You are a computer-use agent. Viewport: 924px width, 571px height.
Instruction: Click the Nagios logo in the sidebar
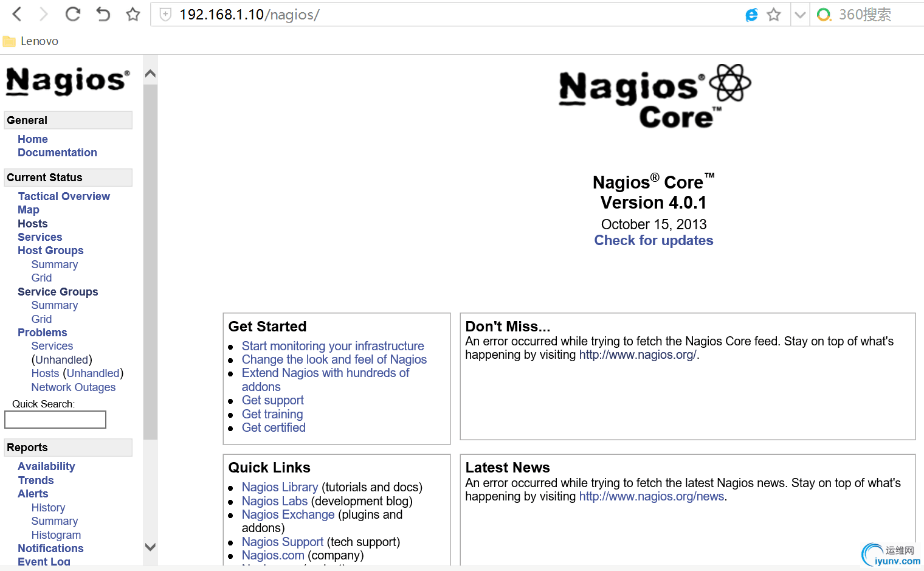[x=67, y=81]
